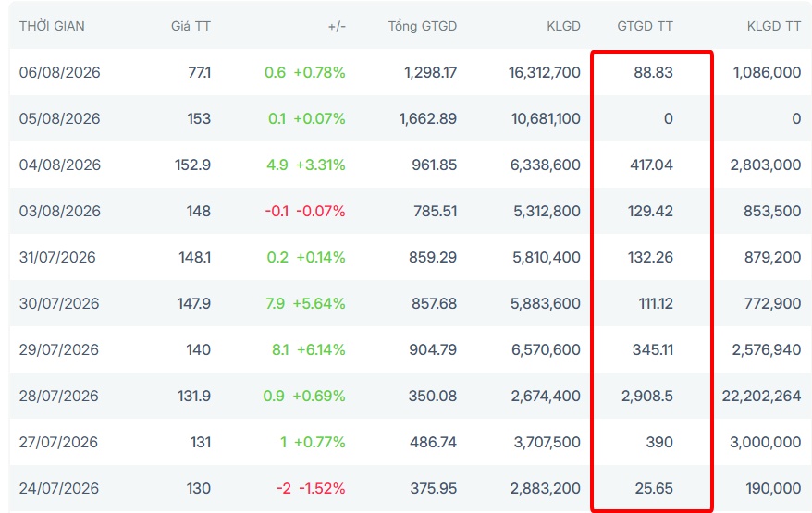Viewport: 812px width, 513px height.
Task: Click GTGD TT value 417.04
Action: 651,165
